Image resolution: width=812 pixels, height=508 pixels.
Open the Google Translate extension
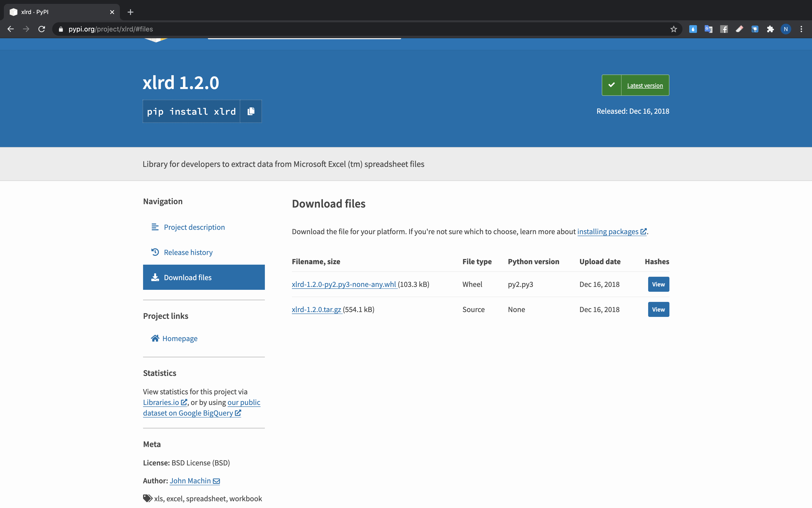point(708,29)
